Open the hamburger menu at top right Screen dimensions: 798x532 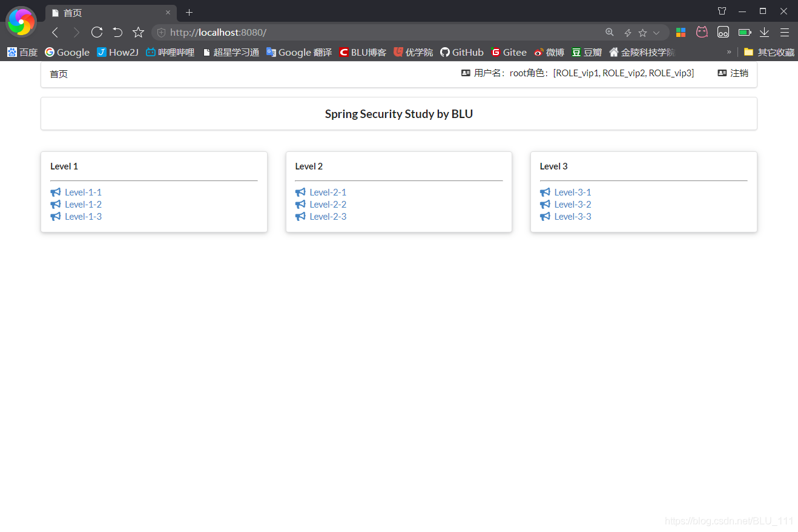point(785,32)
